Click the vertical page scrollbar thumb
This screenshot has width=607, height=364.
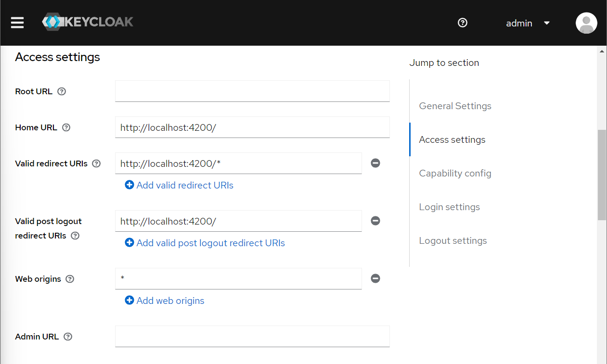coord(602,174)
